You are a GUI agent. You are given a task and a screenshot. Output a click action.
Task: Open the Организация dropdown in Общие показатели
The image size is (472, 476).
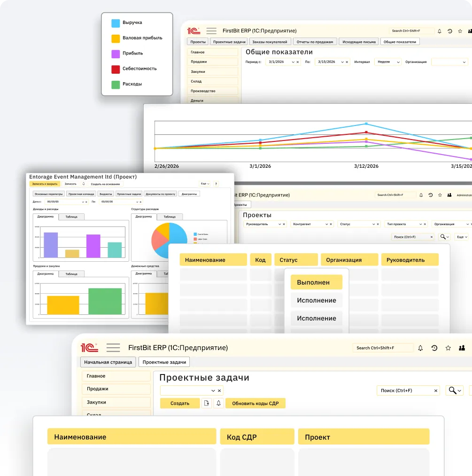point(464,62)
